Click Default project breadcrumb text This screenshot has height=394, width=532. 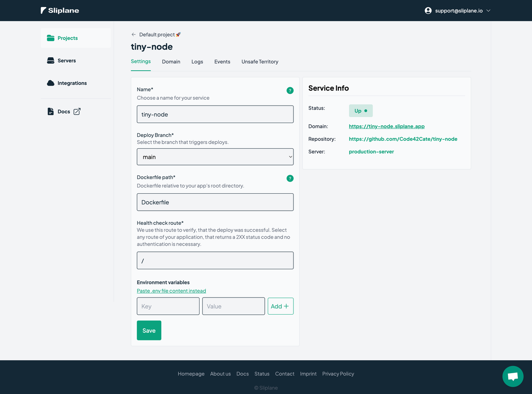click(x=160, y=34)
